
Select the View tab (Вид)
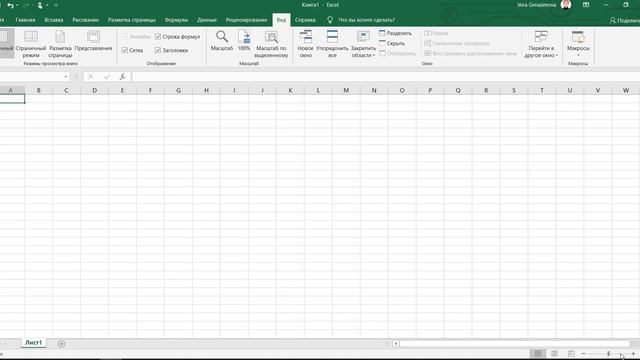pos(282,20)
